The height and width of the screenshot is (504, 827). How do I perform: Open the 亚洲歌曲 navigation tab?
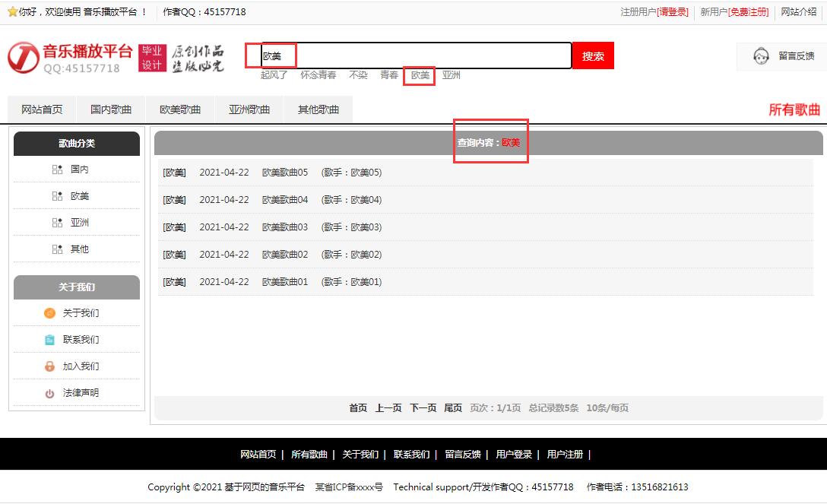pos(249,109)
